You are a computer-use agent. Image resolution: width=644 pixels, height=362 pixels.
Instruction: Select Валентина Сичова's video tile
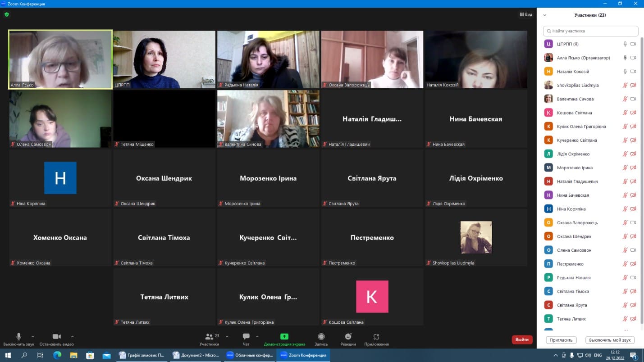268,119
